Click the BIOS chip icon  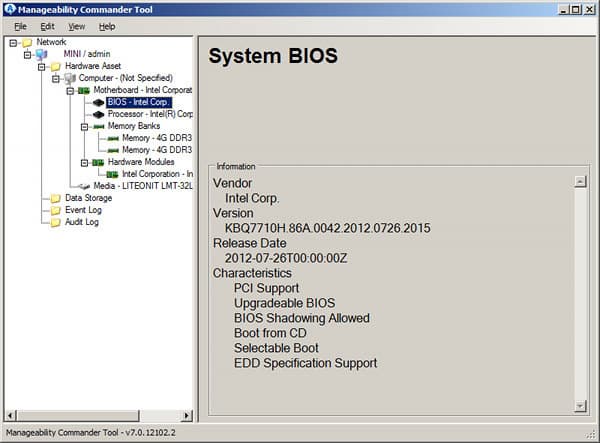pos(98,103)
